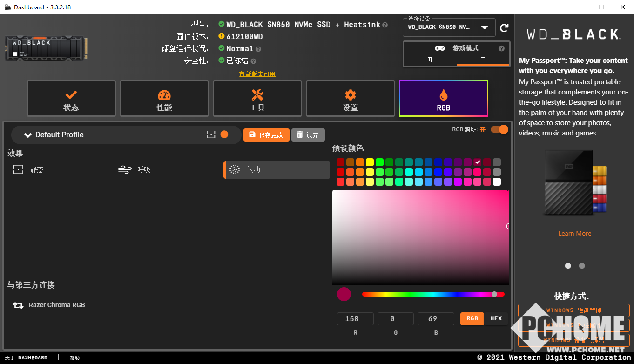Click the WD_BLACK SSD thumbnail image

pyautogui.click(x=46, y=48)
